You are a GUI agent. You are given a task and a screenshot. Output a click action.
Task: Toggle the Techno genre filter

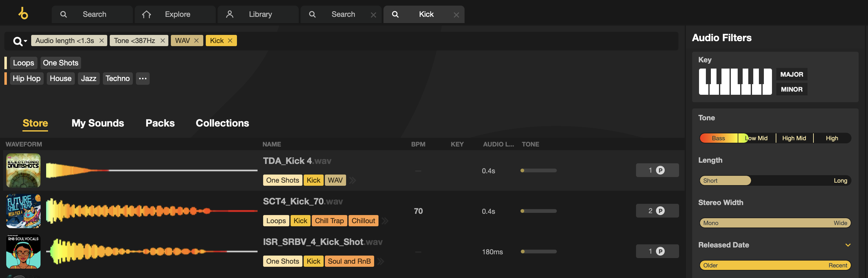[x=118, y=79]
